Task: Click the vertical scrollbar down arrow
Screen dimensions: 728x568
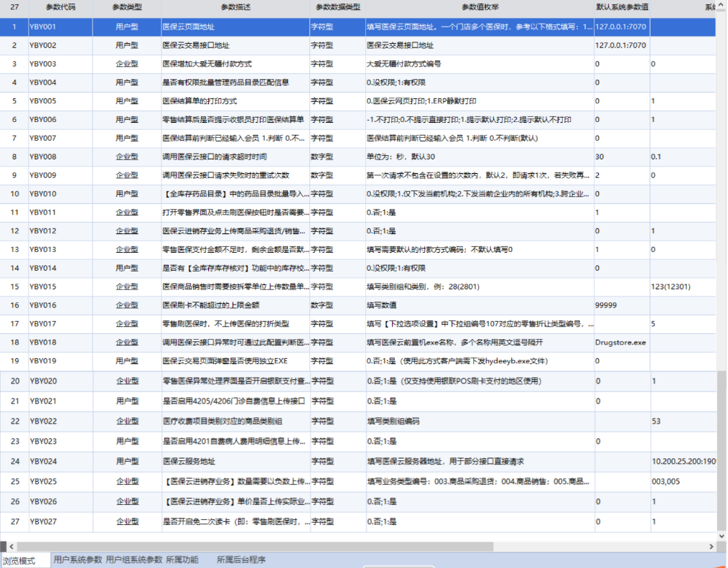Action: [x=722, y=536]
